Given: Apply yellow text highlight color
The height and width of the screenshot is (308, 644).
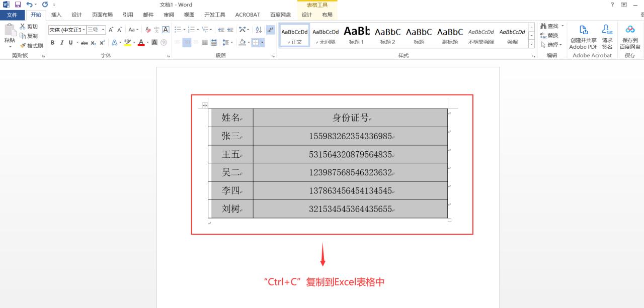Looking at the screenshot, I should 128,43.
